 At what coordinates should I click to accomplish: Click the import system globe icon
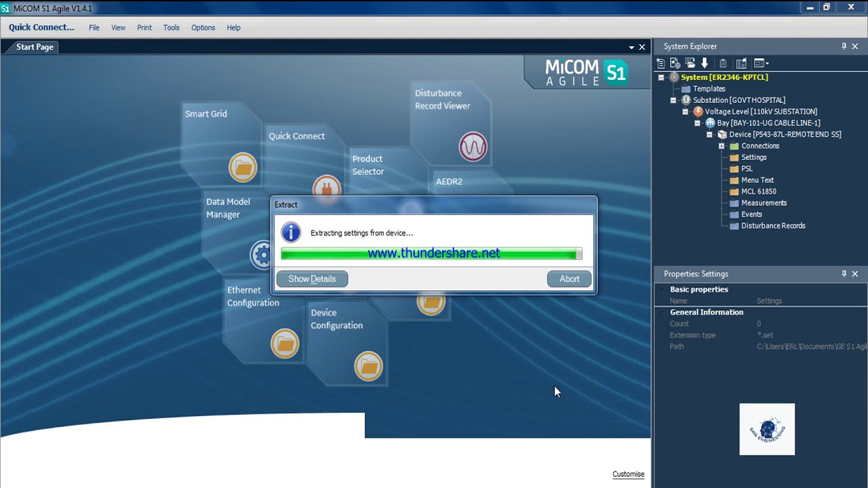pyautogui.click(x=675, y=63)
